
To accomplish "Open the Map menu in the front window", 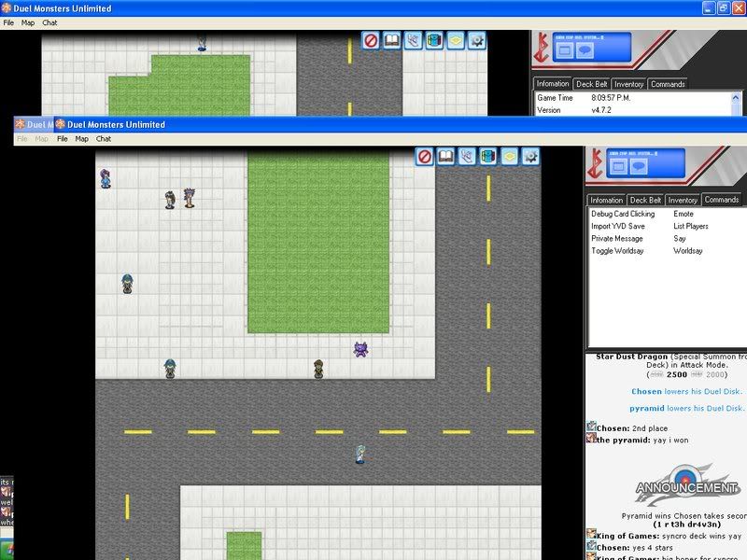I will pyautogui.click(x=82, y=139).
